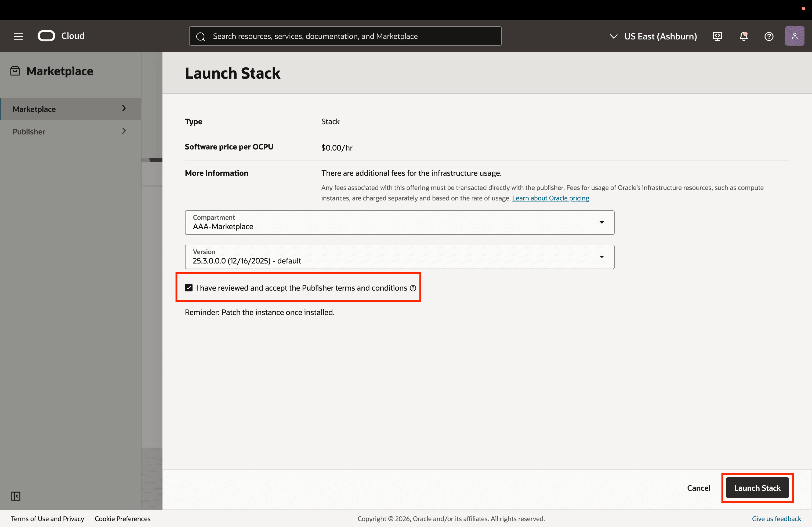Open the help icon in the top bar

(769, 36)
